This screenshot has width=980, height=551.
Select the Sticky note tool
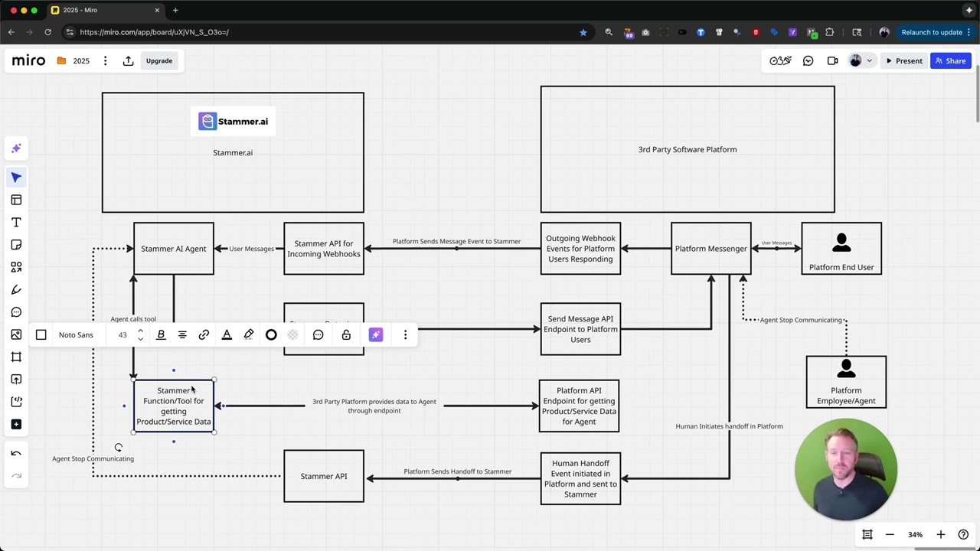click(16, 245)
